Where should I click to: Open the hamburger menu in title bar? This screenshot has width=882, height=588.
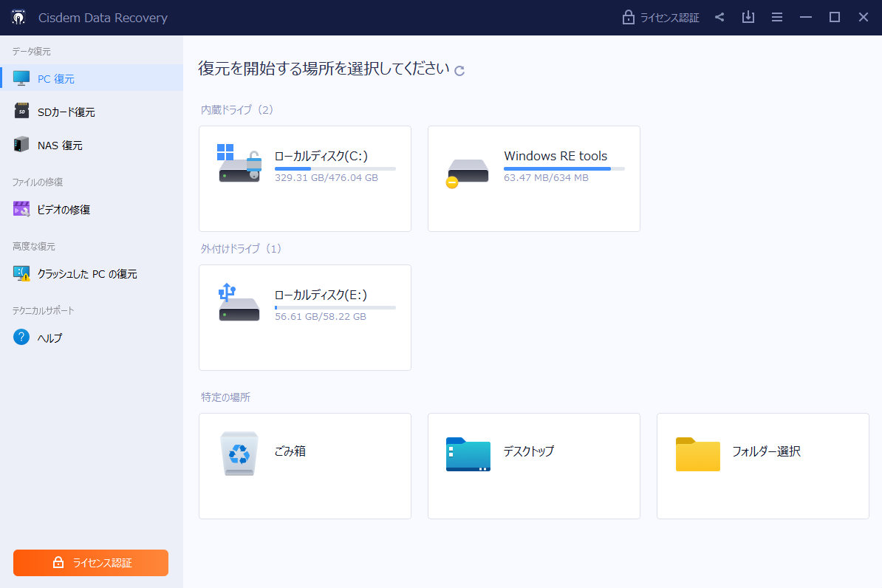[777, 18]
